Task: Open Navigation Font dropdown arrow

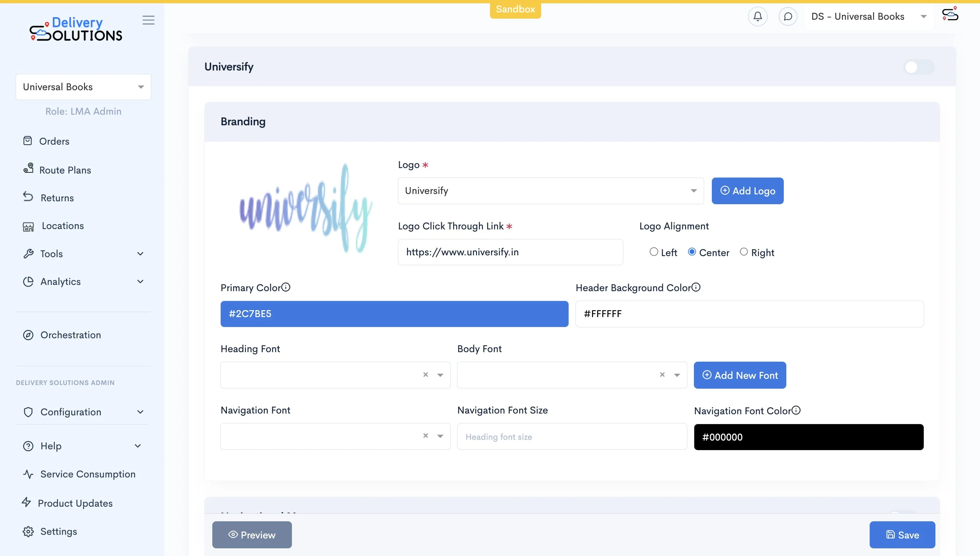Action: tap(440, 436)
